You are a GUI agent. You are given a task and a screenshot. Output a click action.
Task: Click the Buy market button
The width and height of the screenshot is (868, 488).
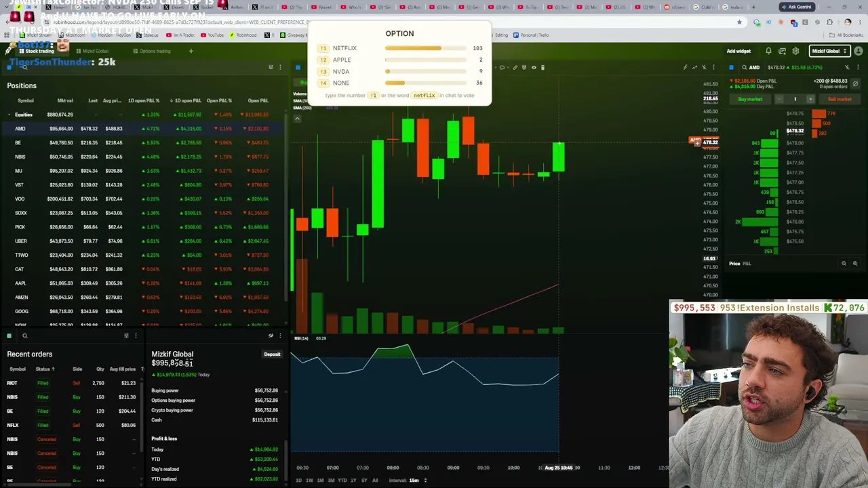750,99
